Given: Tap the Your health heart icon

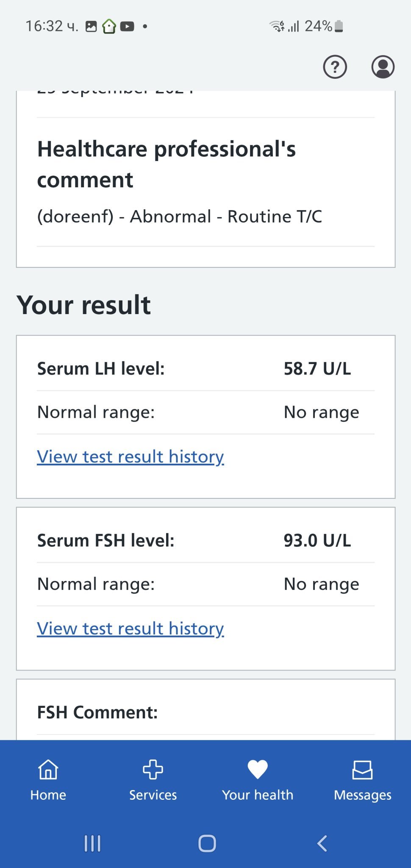Looking at the screenshot, I should click(x=258, y=769).
